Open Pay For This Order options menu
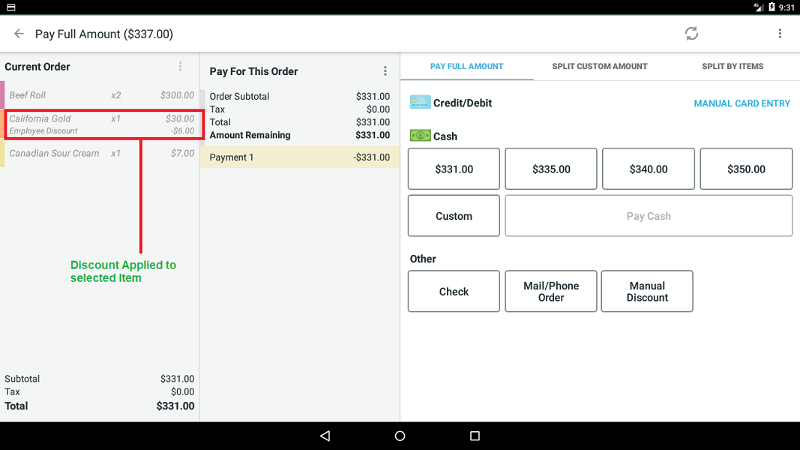The width and height of the screenshot is (800, 450). click(385, 71)
